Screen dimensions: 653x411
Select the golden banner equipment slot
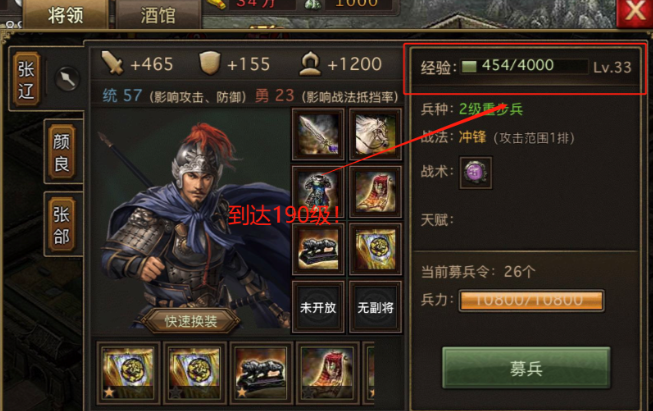[x=375, y=249]
